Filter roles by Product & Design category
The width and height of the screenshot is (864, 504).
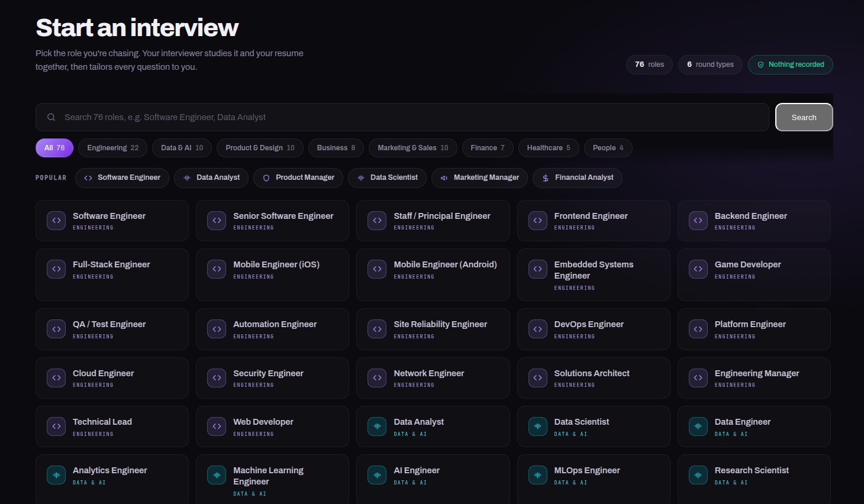(x=260, y=148)
